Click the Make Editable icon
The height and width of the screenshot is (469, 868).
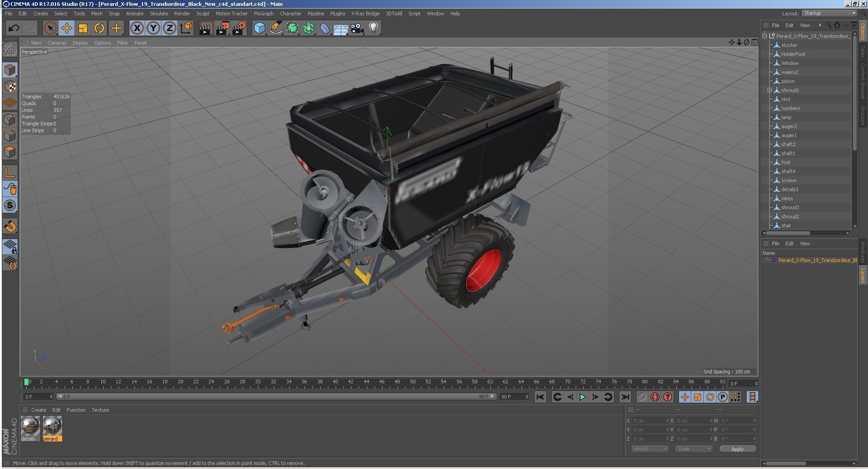tap(10, 49)
